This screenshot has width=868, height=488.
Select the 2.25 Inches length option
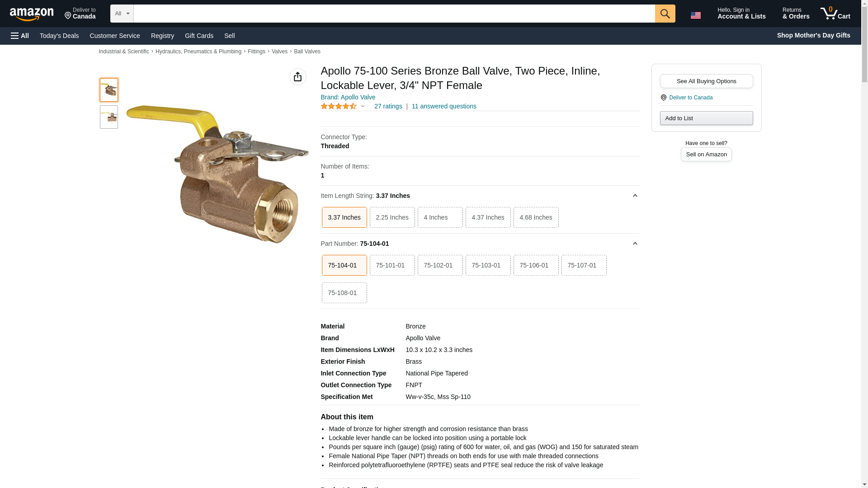click(x=392, y=217)
